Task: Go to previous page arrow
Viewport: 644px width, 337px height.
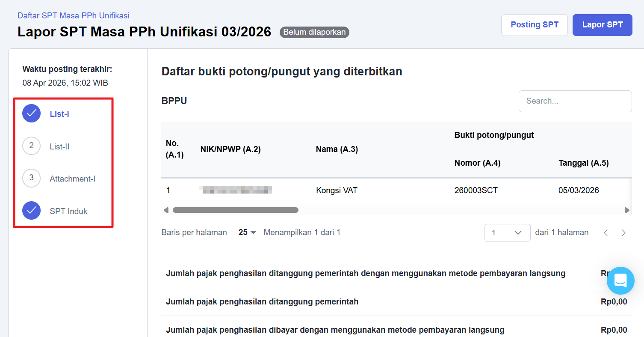Action: pos(606,233)
